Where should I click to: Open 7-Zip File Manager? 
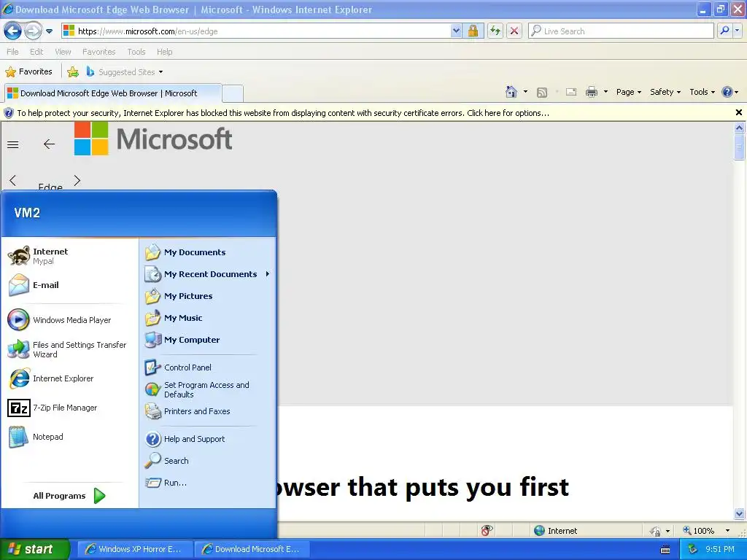[x=70, y=408]
